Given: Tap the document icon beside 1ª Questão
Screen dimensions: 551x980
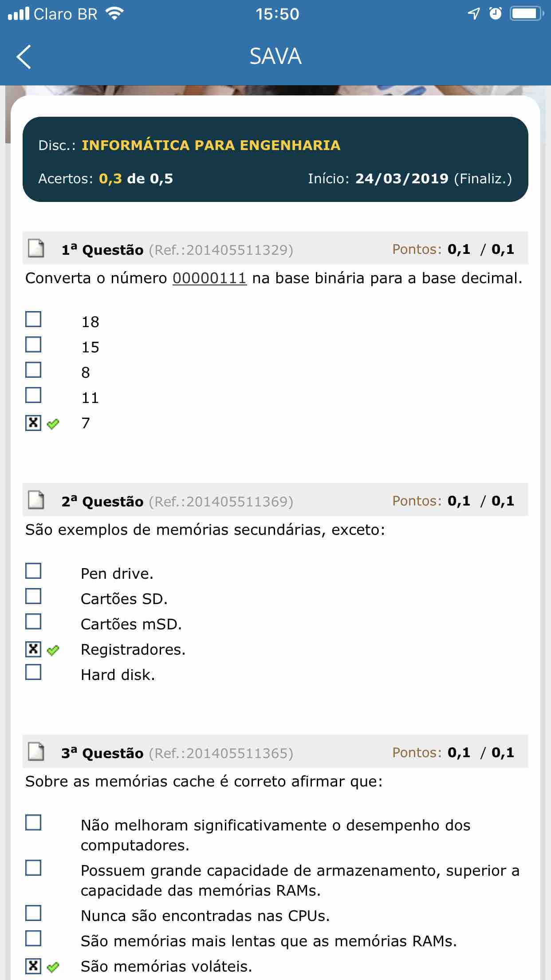Looking at the screenshot, I should 36,249.
